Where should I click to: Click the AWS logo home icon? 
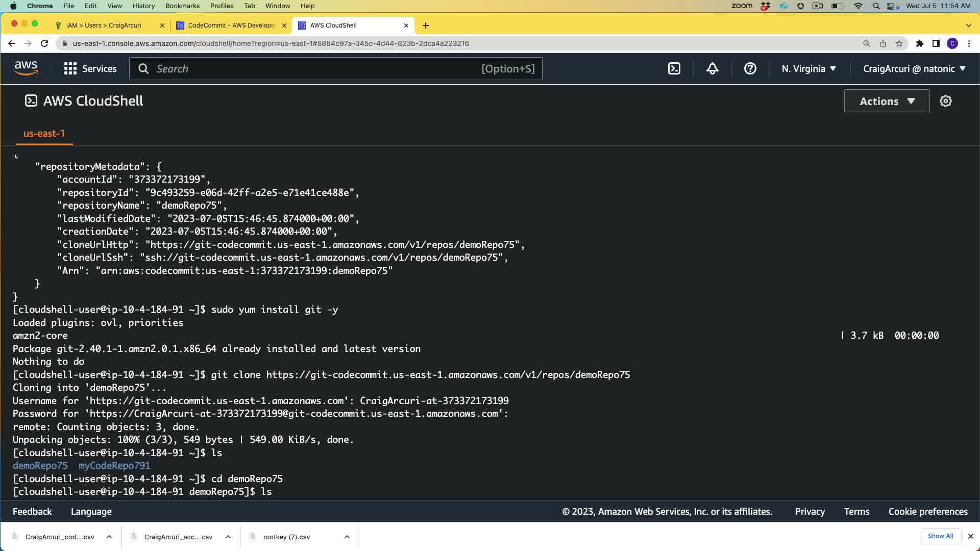click(26, 68)
